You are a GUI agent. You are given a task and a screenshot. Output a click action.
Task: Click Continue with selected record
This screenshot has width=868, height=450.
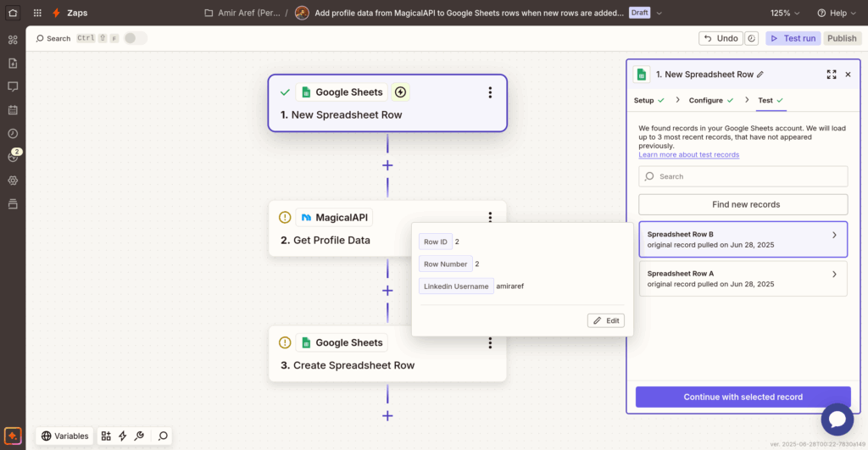[x=743, y=397]
